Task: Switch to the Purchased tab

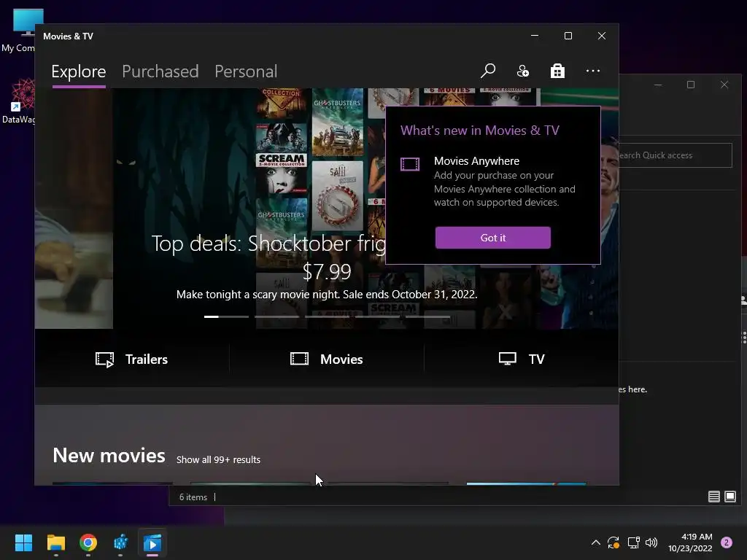Action: pos(160,71)
